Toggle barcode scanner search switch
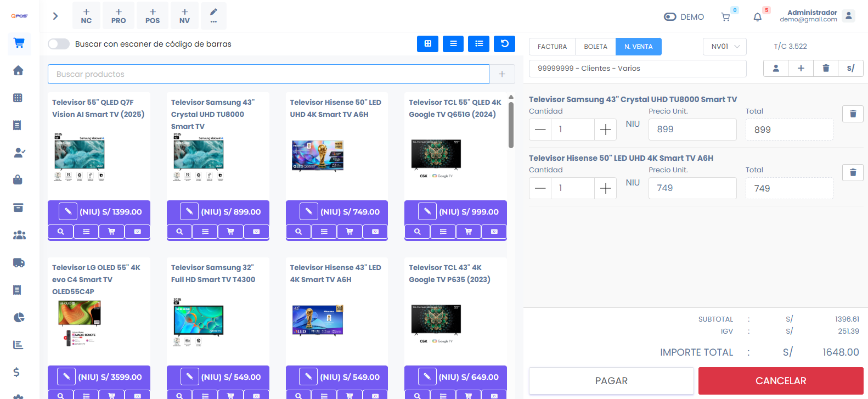Image resolution: width=868 pixels, height=399 pixels. [59, 44]
